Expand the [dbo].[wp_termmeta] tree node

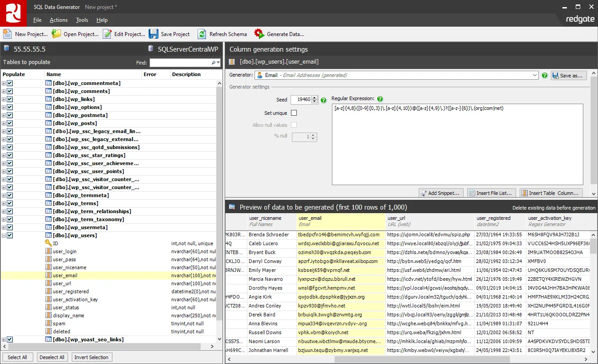(x=4, y=195)
